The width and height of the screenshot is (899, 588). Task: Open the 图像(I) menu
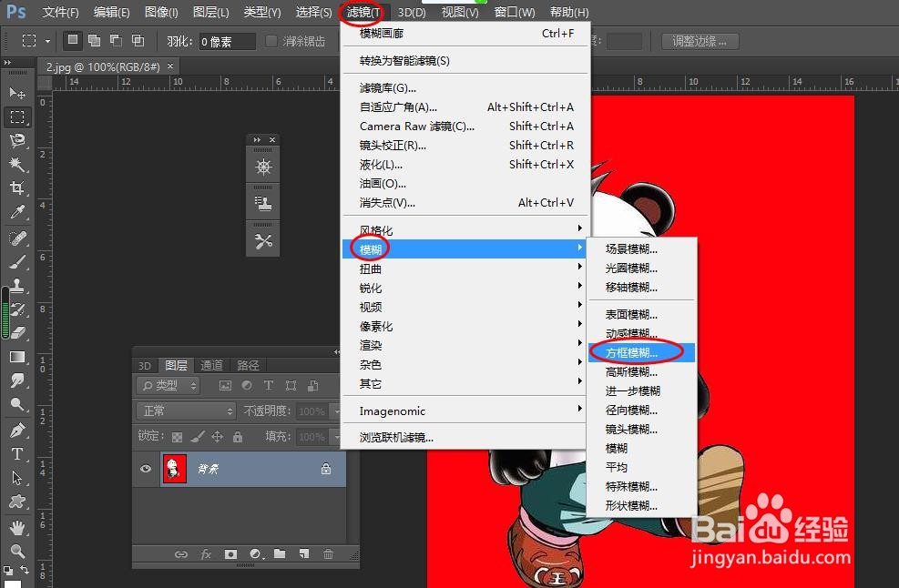click(161, 12)
